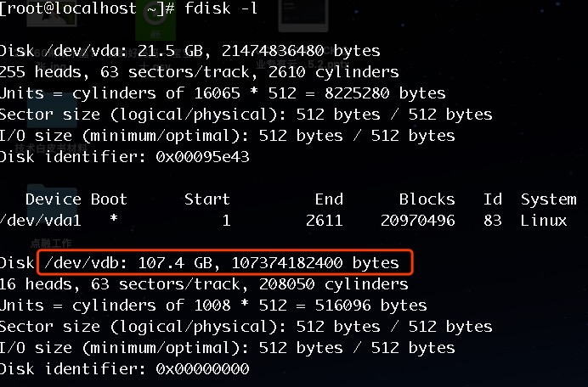Screen dimensions: 588x387
Task: Click disk identifier 0x00000000
Action: (x=202, y=368)
